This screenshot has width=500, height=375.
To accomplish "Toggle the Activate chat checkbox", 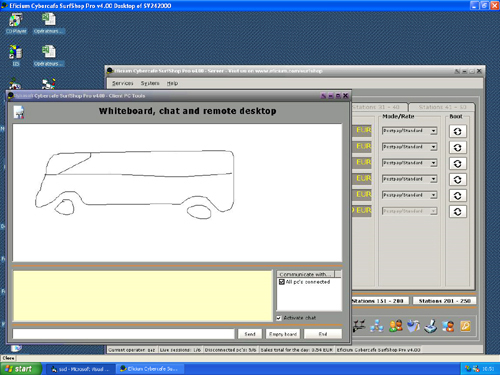I will tap(279, 318).
